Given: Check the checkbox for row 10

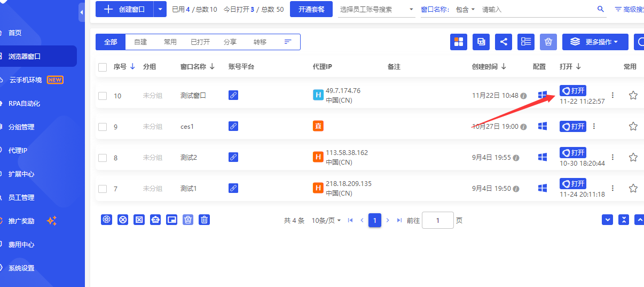Looking at the screenshot, I should (103, 96).
